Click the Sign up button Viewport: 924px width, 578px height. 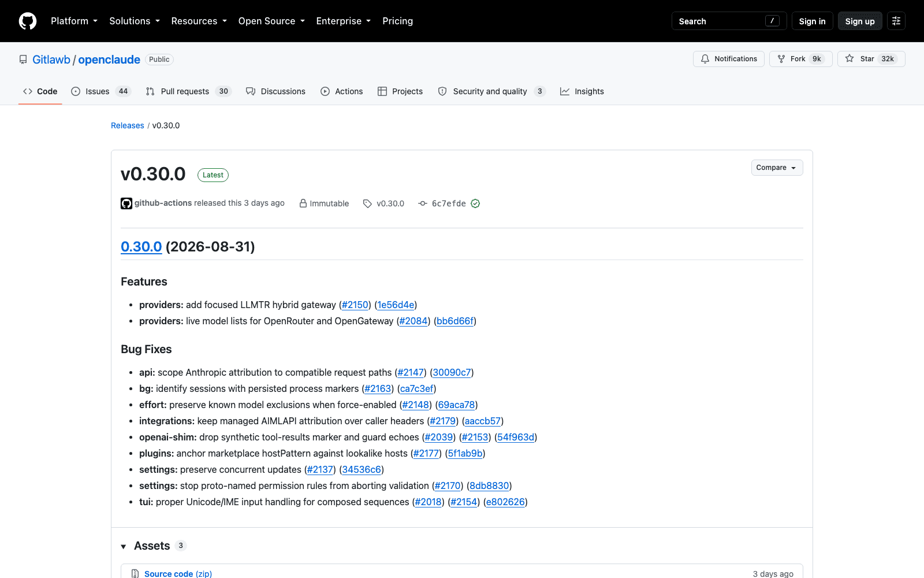[x=860, y=21]
